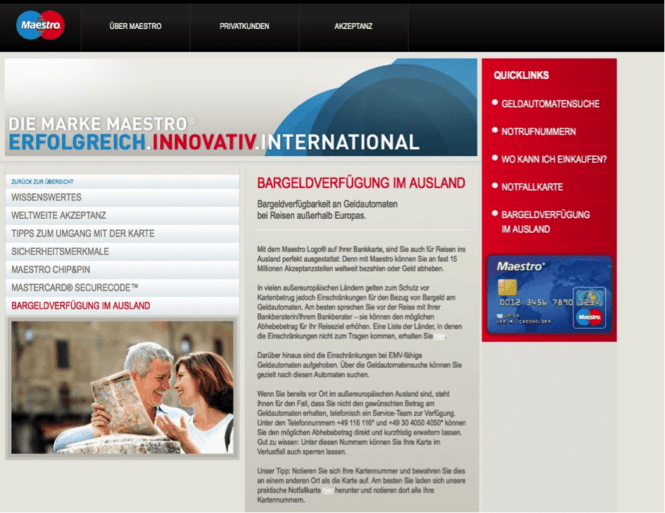Click paragraph starting 'Unser Tipp'

[x=361, y=485]
